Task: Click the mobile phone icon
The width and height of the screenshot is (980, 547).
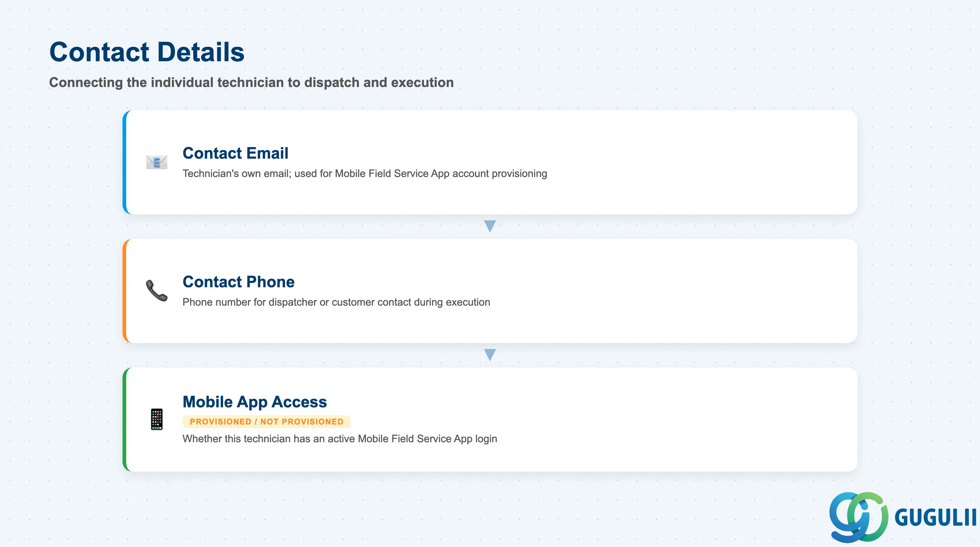Action: 157,419
